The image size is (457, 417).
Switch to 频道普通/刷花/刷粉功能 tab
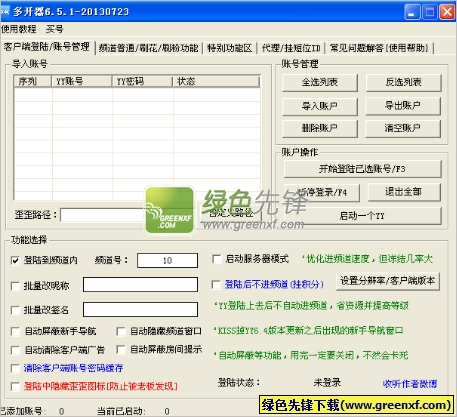(x=149, y=48)
